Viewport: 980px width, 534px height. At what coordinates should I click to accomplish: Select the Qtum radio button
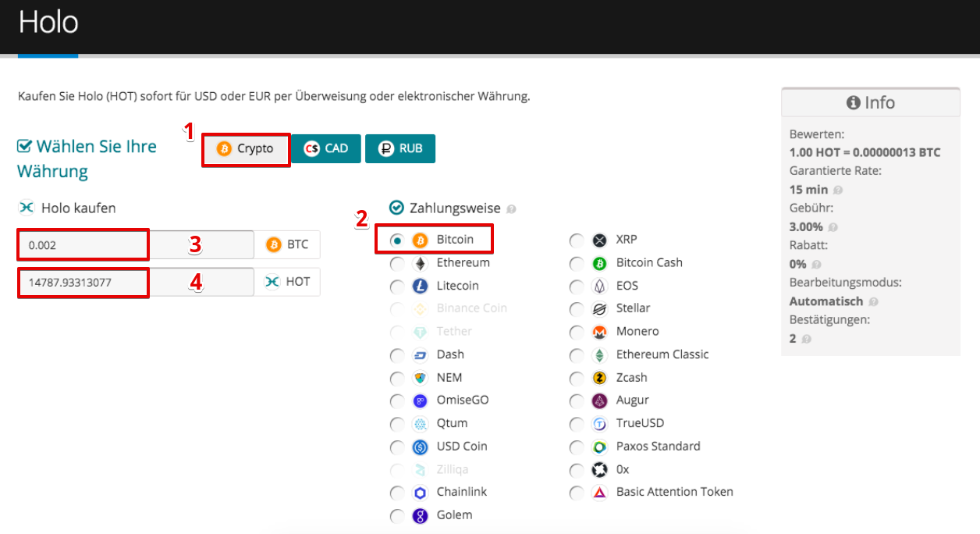click(x=397, y=424)
